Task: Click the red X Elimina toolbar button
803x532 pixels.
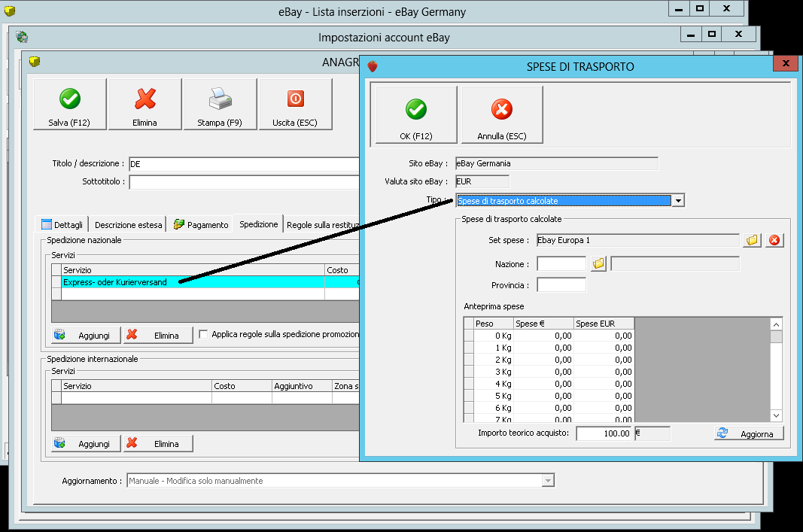Action: [145, 105]
